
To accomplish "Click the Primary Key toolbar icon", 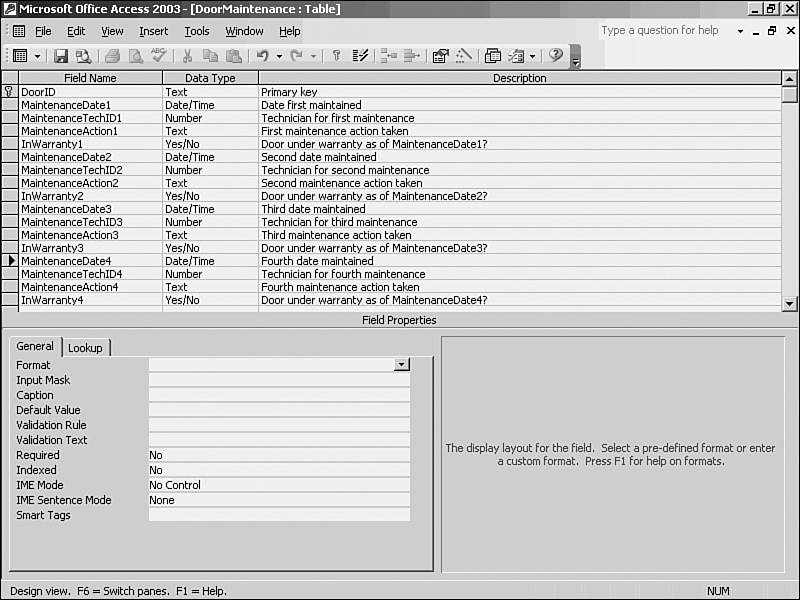I will pos(337,56).
